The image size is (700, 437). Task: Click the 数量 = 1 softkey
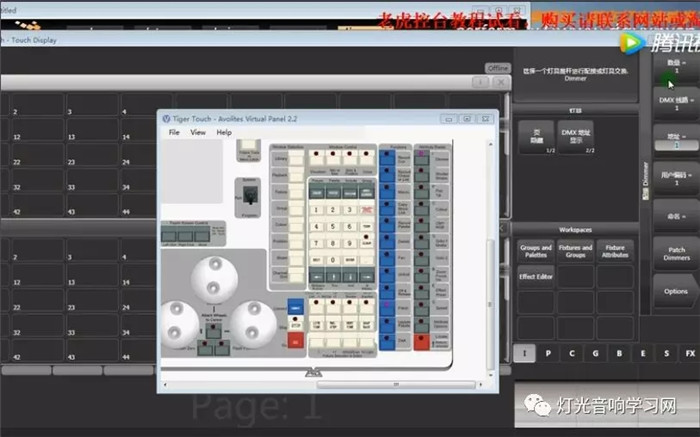click(676, 67)
